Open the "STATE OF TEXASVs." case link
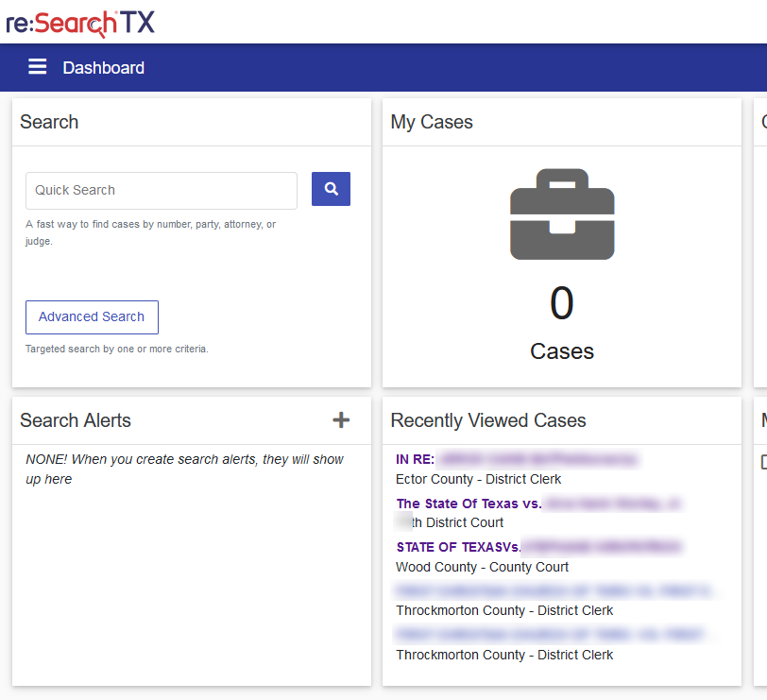 tap(537, 547)
